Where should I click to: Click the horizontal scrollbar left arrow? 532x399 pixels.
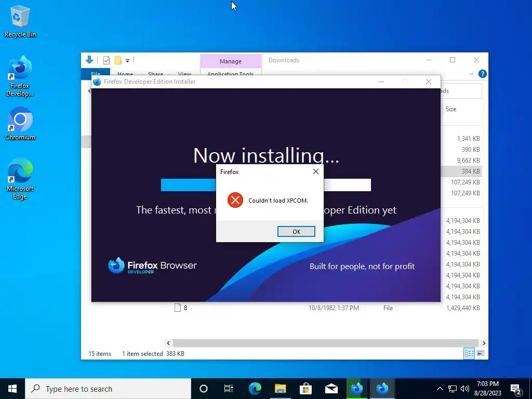click(x=168, y=343)
